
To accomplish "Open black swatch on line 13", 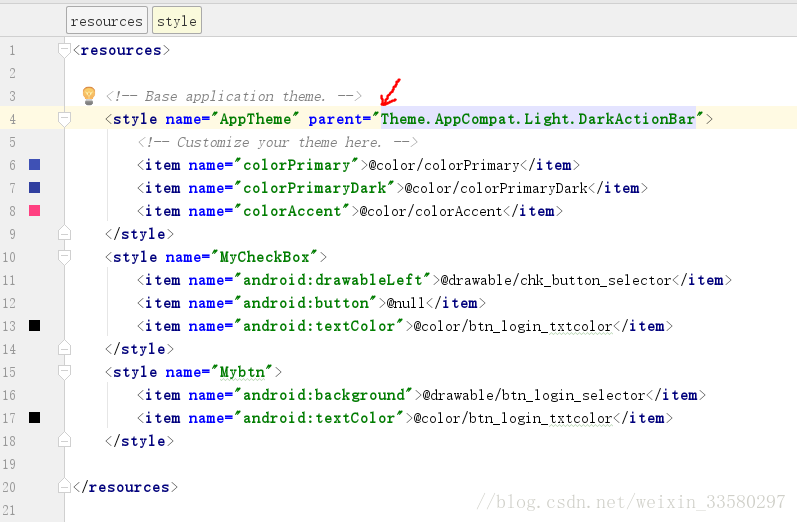I will point(35,326).
